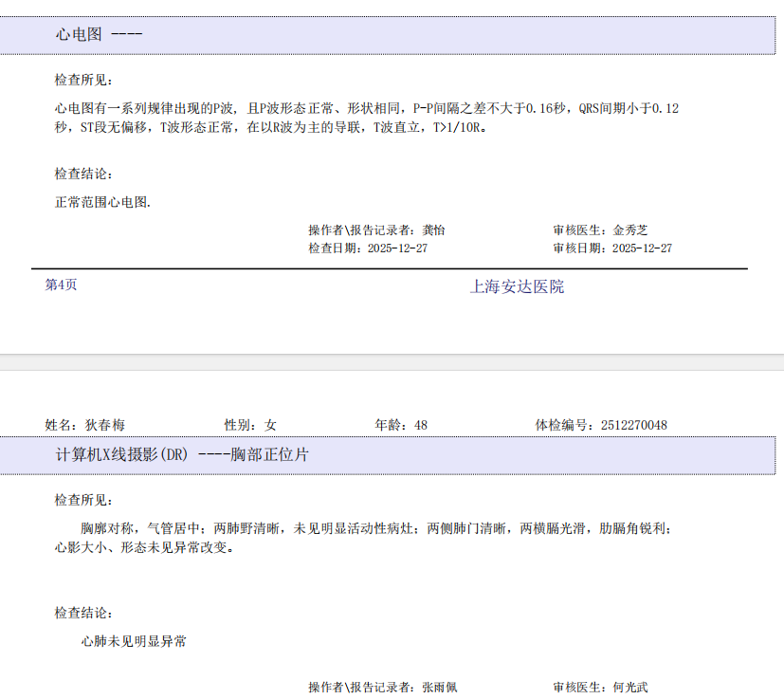This screenshot has width=784, height=699.
Task: Click the 心肺未见明显异常 conclusion
Action: click(x=134, y=642)
